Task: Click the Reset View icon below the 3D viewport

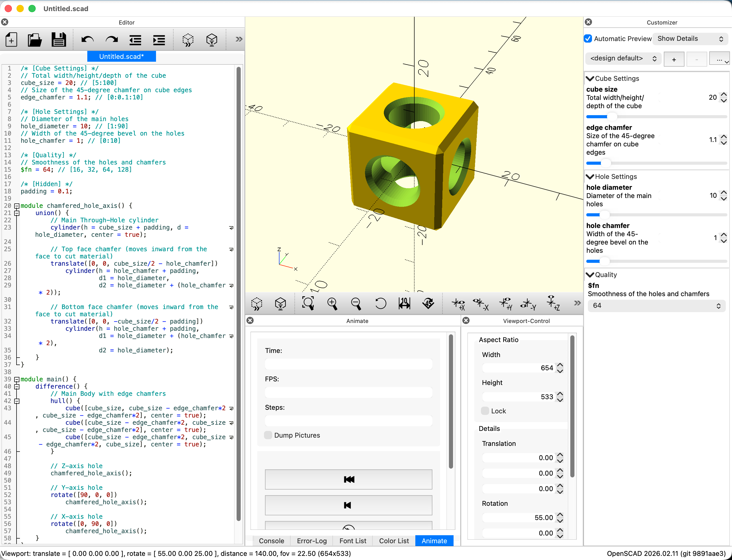Action: (x=380, y=303)
